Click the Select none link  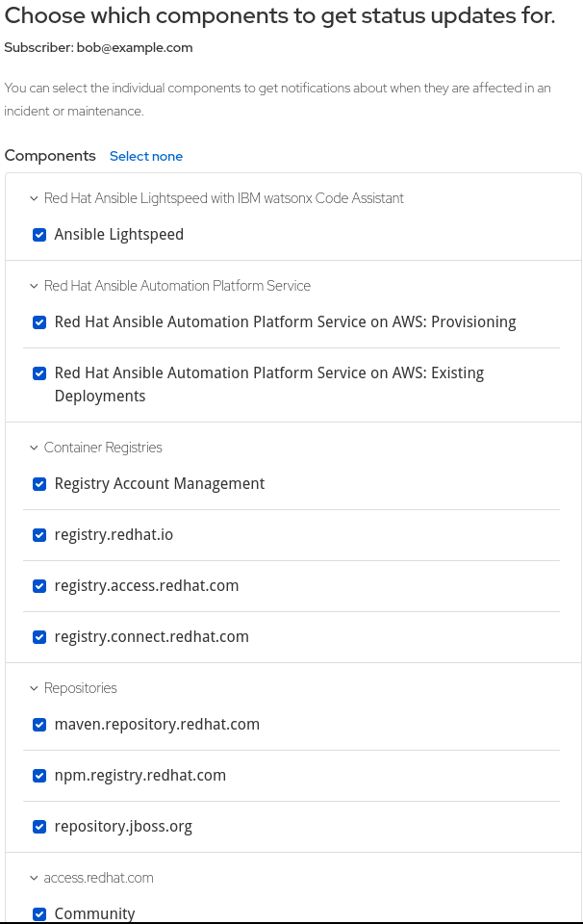click(146, 157)
